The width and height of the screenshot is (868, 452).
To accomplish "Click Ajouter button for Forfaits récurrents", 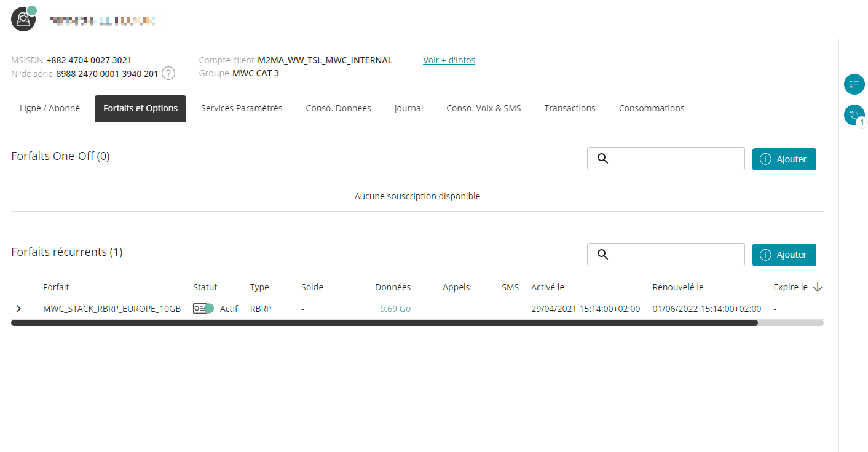I will pos(784,255).
